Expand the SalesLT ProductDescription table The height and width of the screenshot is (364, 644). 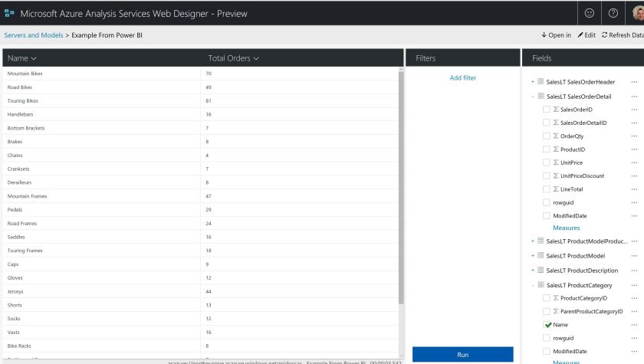click(533, 271)
